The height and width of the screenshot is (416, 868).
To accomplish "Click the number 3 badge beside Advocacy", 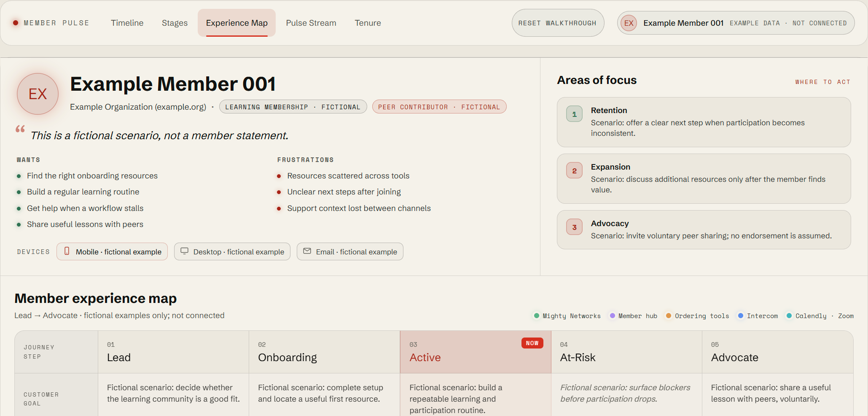I will [574, 227].
